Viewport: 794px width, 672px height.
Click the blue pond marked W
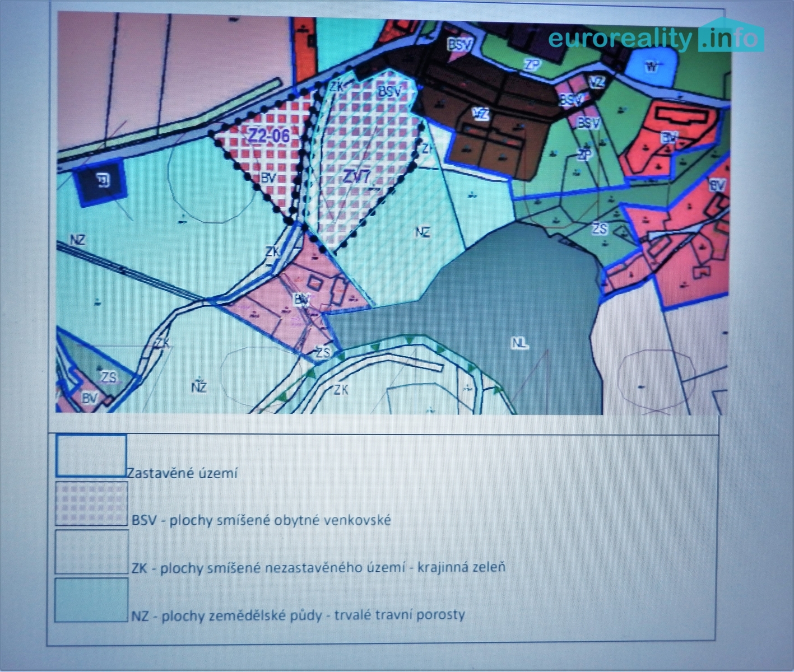(x=651, y=67)
